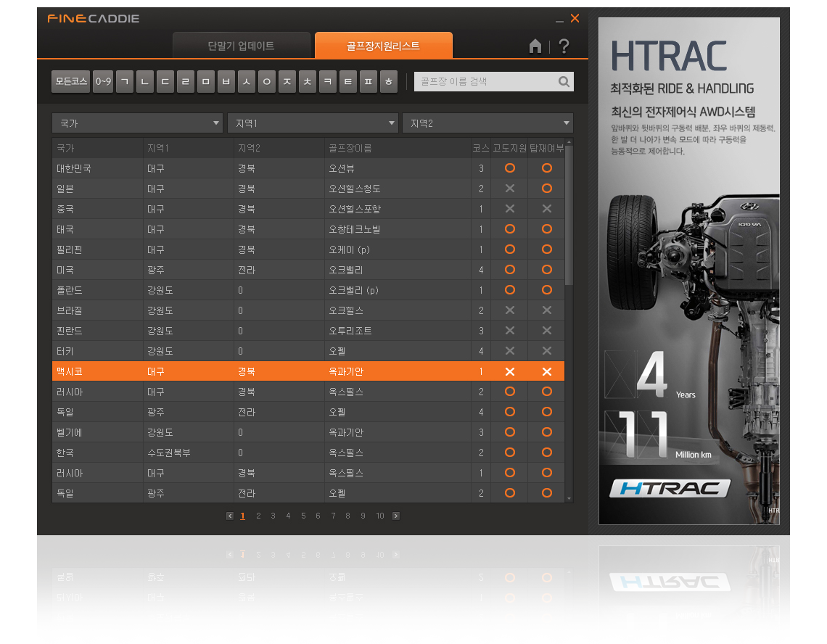Select the 터키 country row
This screenshot has height=644, width=827.
(308, 351)
